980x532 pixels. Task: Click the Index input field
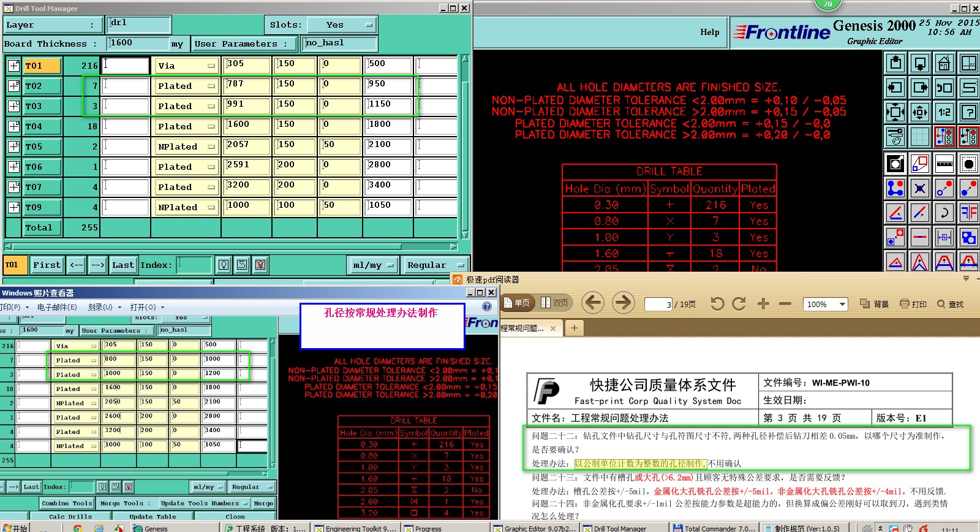(x=195, y=265)
